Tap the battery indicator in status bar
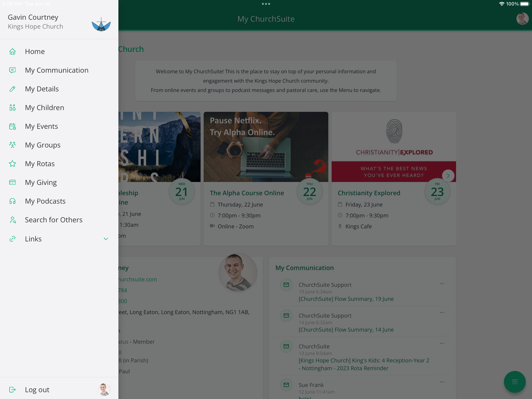The image size is (532, 399). [525, 4]
